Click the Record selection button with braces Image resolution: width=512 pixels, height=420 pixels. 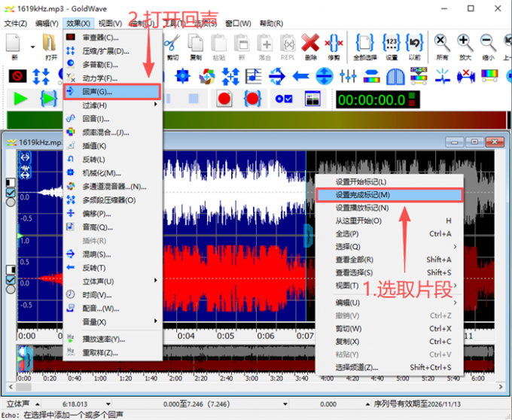252,99
